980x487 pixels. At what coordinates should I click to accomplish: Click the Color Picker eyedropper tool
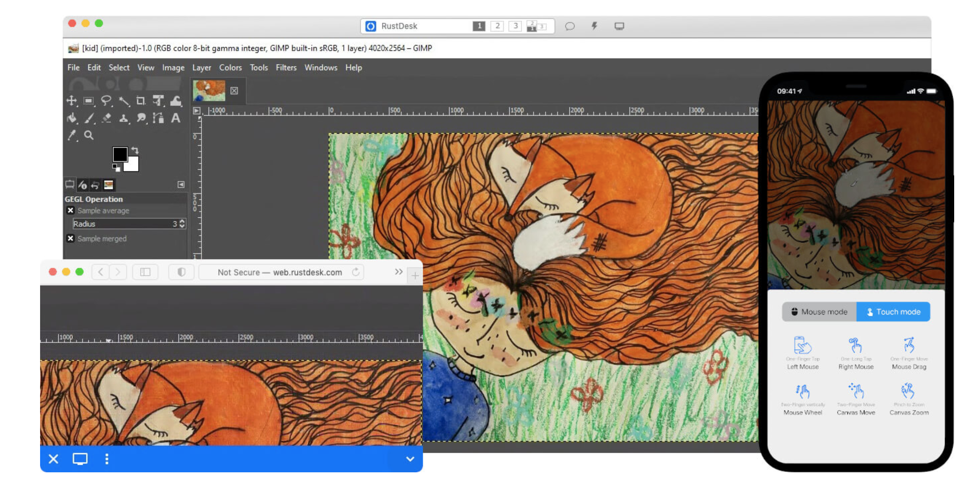72,135
